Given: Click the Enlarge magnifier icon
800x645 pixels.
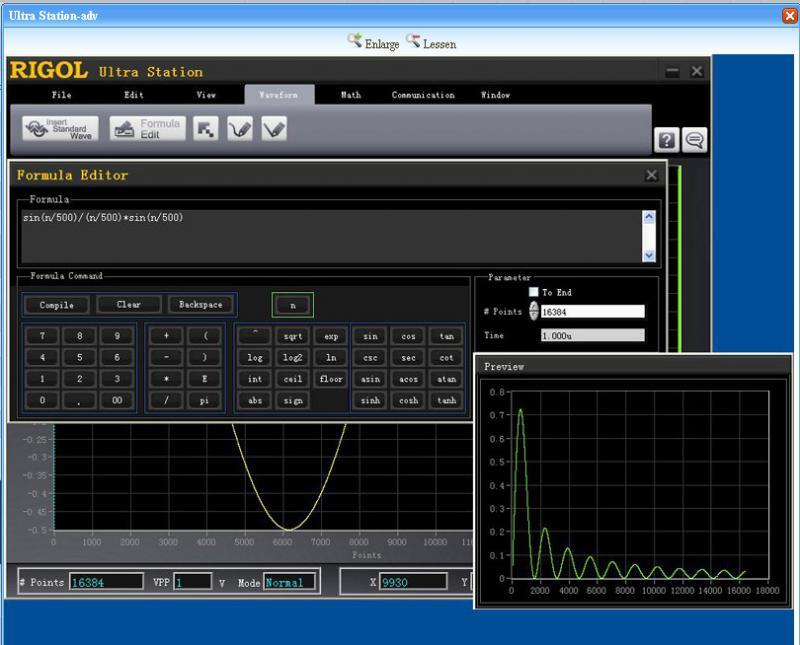Looking at the screenshot, I should 355,41.
